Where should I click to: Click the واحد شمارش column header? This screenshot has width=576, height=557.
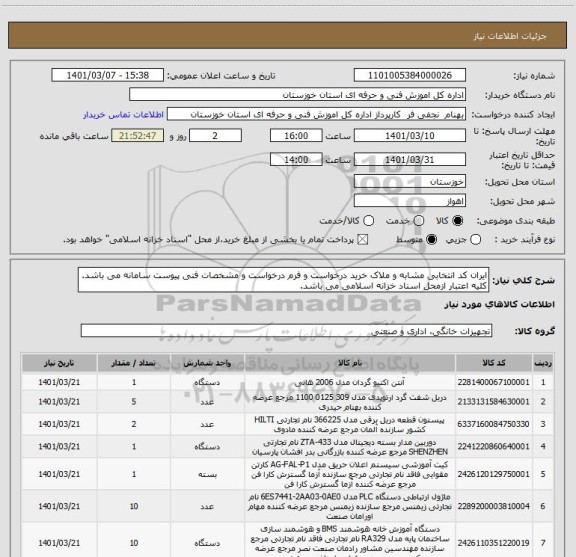click(x=207, y=363)
